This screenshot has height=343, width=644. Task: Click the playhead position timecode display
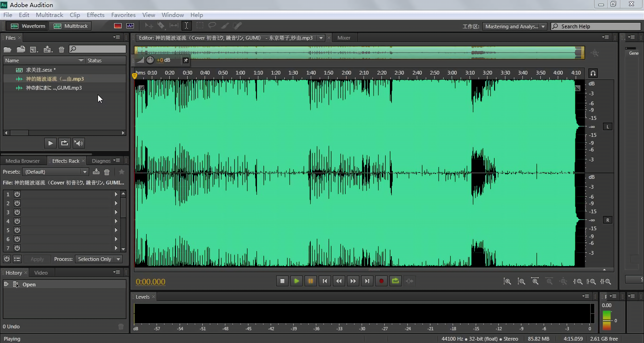tap(150, 281)
